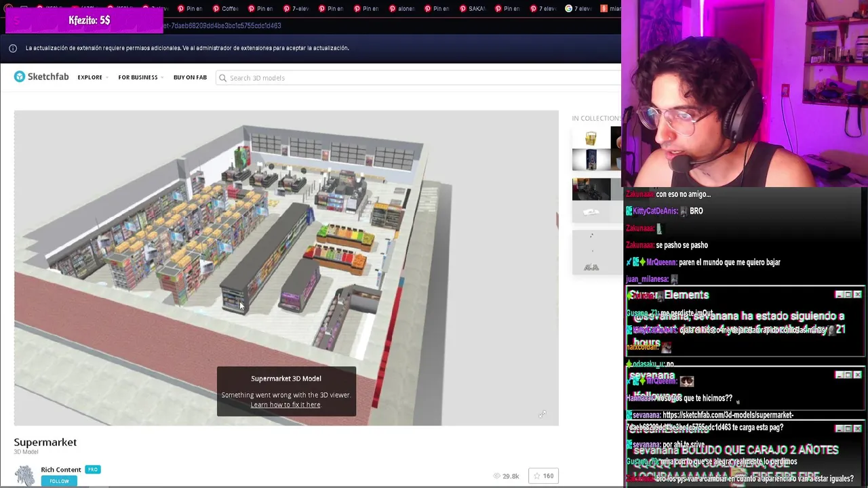
Task: Open the sketchfab URL posted by sevanana in chat
Action: click(x=709, y=421)
